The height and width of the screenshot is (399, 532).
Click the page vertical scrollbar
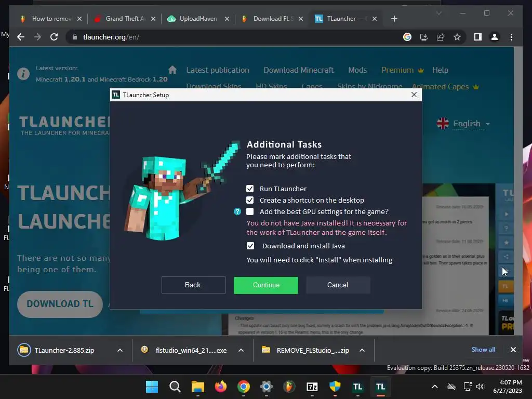[518, 191]
